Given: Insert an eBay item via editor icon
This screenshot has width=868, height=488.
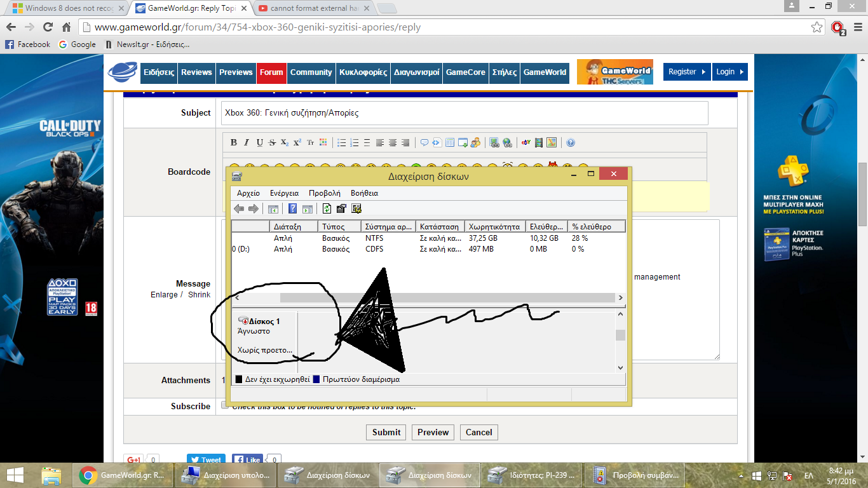Looking at the screenshot, I should [526, 143].
